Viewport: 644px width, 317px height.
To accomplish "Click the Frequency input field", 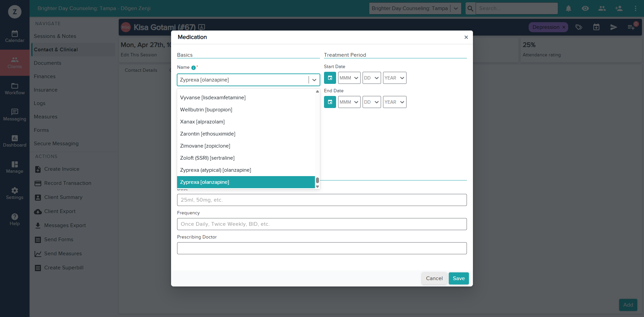I will 322,224.
